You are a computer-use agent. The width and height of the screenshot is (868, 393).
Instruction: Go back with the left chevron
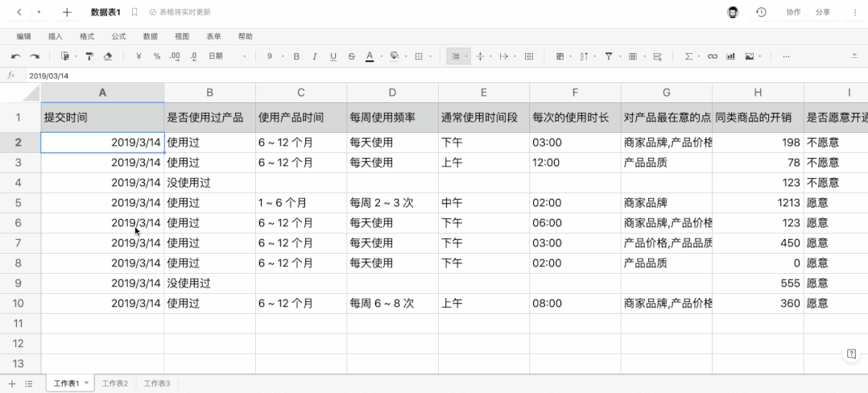tap(19, 12)
